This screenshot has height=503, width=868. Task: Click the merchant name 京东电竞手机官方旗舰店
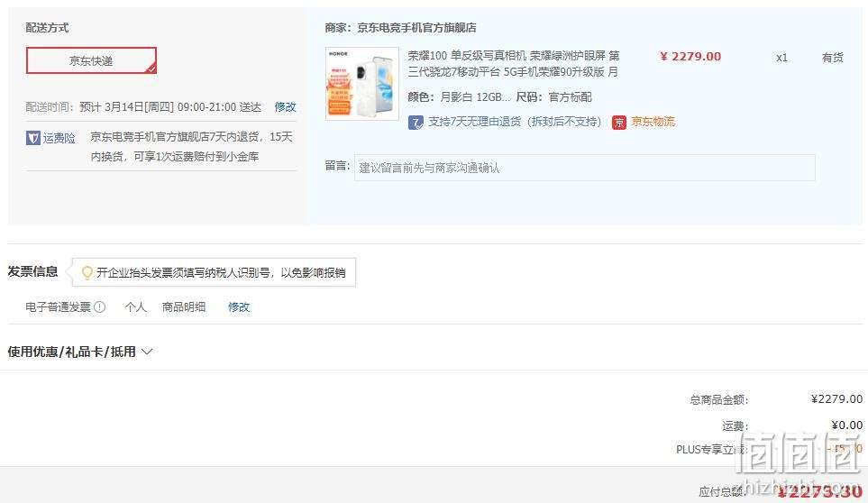[416, 27]
